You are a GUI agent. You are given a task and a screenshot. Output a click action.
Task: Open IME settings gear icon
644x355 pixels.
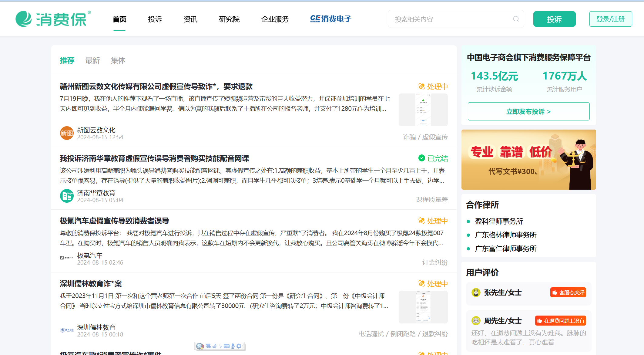click(x=239, y=346)
